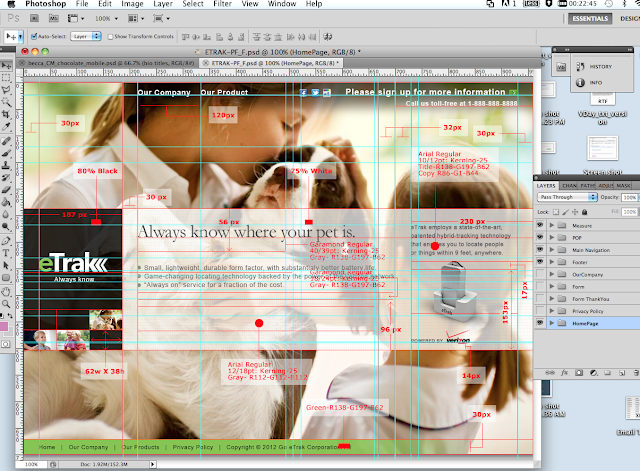The image size is (640, 471).
Task: Select the Path Selection tool
Action: pyautogui.click(x=6, y=265)
